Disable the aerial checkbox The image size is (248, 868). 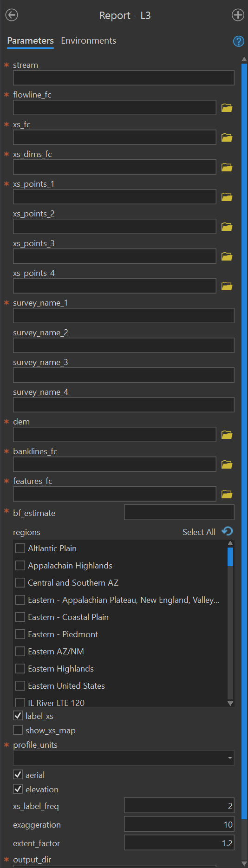[x=18, y=774]
